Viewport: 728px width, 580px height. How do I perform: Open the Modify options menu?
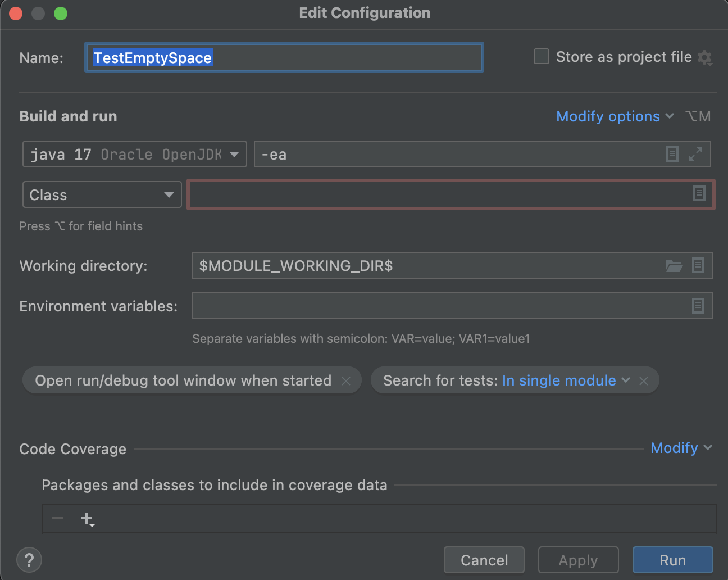(x=614, y=116)
